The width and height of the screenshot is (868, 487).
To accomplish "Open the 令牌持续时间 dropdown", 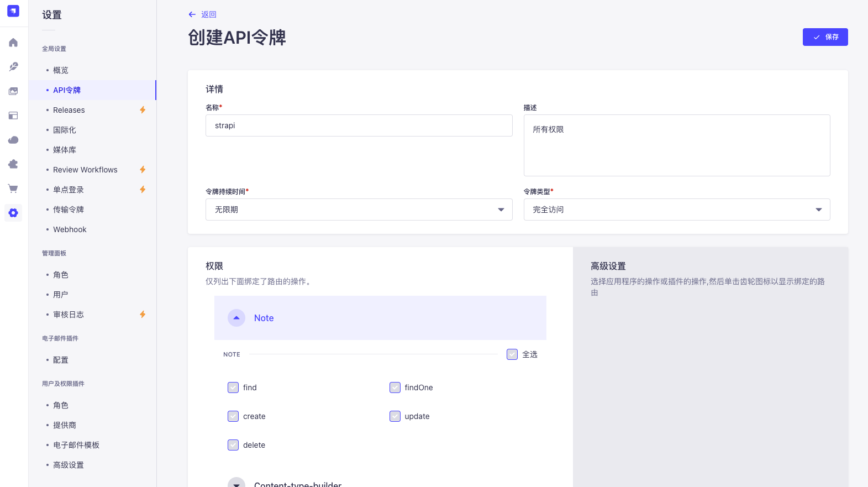I will [359, 210].
